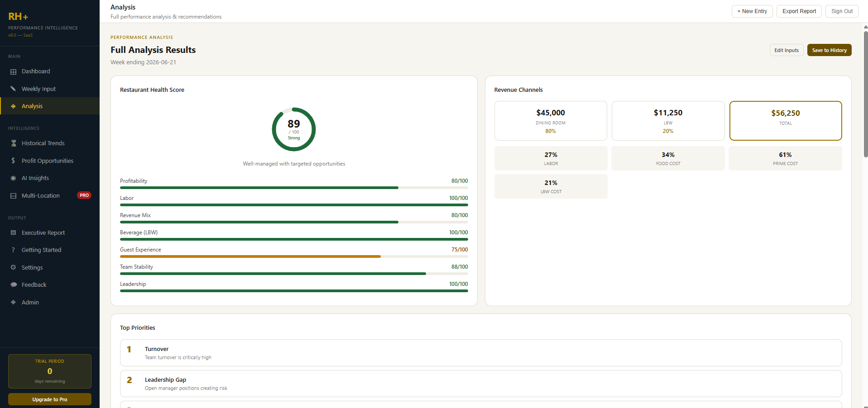The height and width of the screenshot is (408, 868).
Task: Click the Guest Experience progress bar
Action: [294, 256]
